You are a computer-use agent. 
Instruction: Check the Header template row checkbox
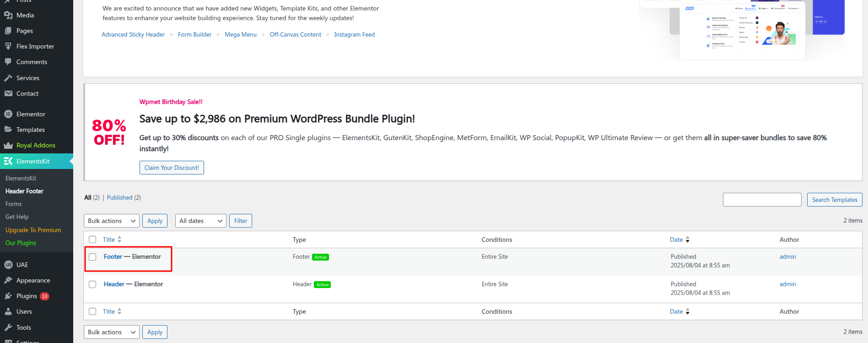coord(92,284)
